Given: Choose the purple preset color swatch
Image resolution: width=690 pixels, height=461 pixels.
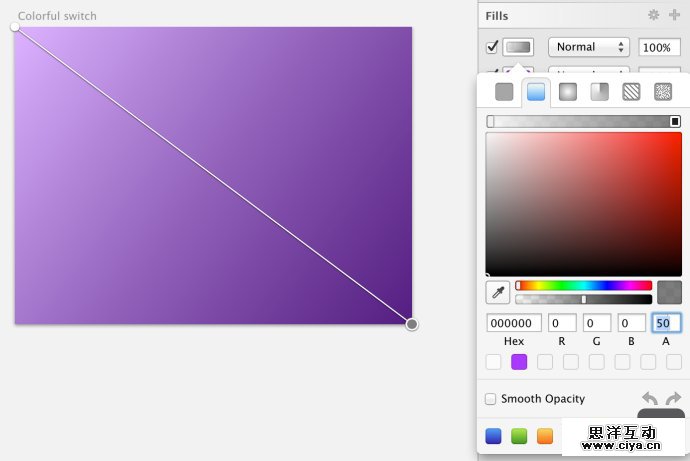Looking at the screenshot, I should pyautogui.click(x=519, y=362).
